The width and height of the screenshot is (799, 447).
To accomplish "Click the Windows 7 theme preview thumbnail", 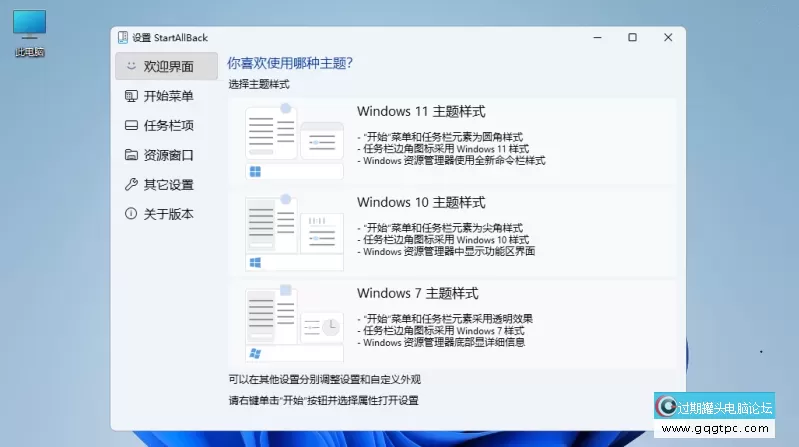I will (x=294, y=323).
